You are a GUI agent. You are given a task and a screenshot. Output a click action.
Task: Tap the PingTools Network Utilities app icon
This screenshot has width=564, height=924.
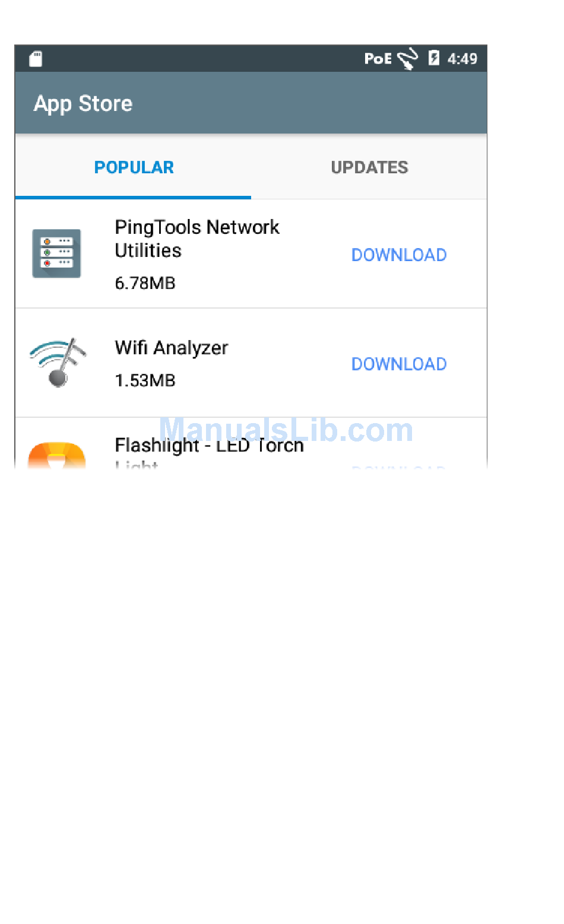(x=56, y=253)
